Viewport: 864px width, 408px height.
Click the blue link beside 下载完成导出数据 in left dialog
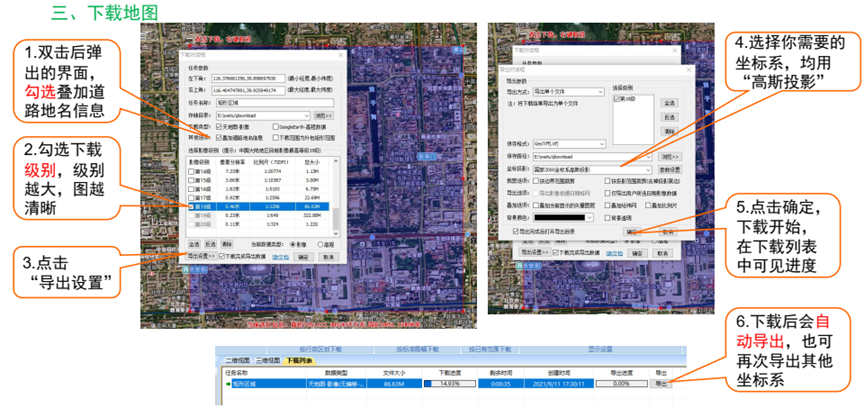280,257
